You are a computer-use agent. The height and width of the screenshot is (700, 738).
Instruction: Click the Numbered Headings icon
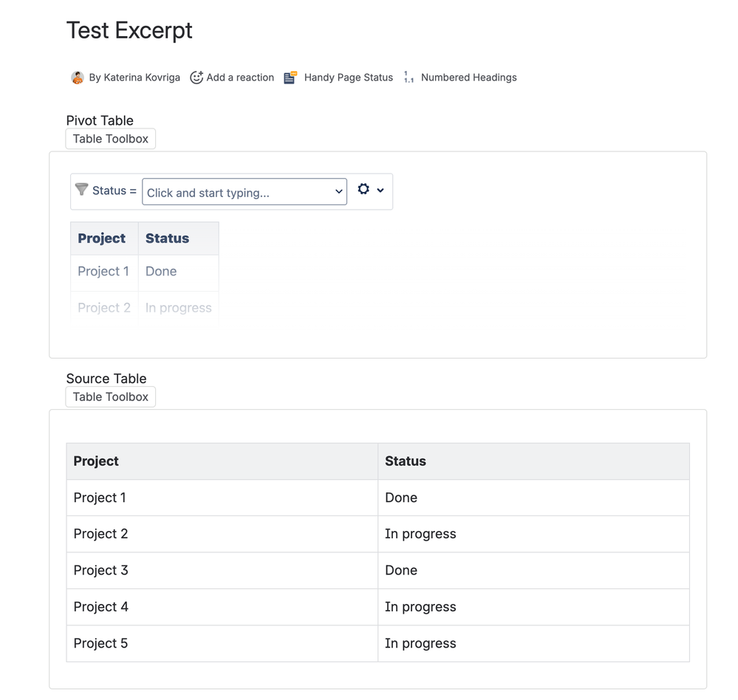pos(409,78)
